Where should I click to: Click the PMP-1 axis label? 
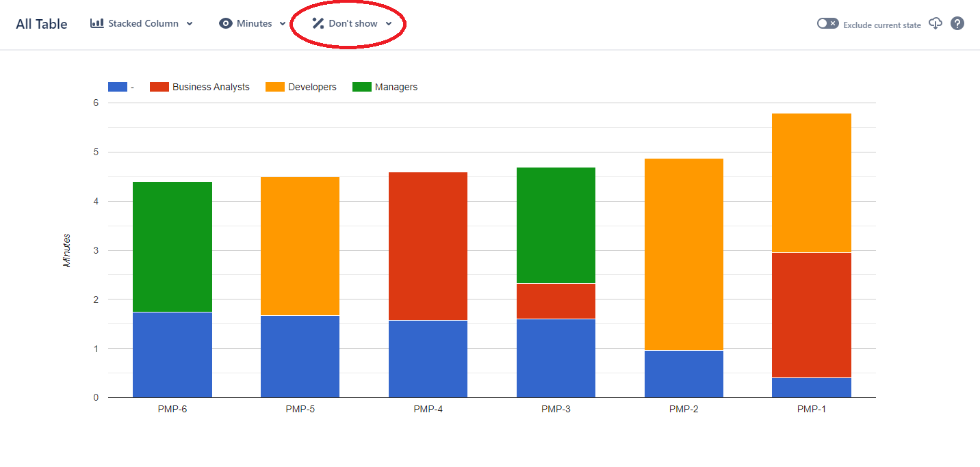(811, 408)
